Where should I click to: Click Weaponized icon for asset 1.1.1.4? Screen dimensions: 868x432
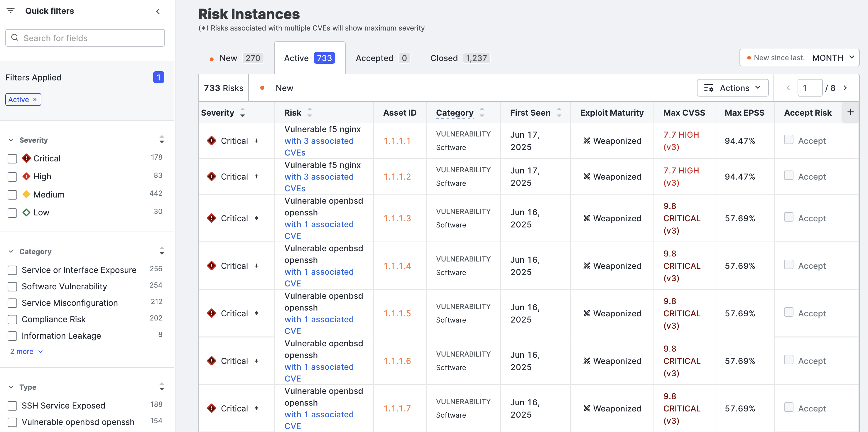[x=587, y=266]
